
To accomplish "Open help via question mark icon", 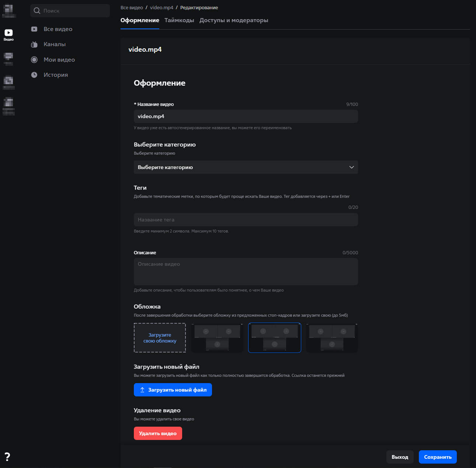I will [7, 457].
